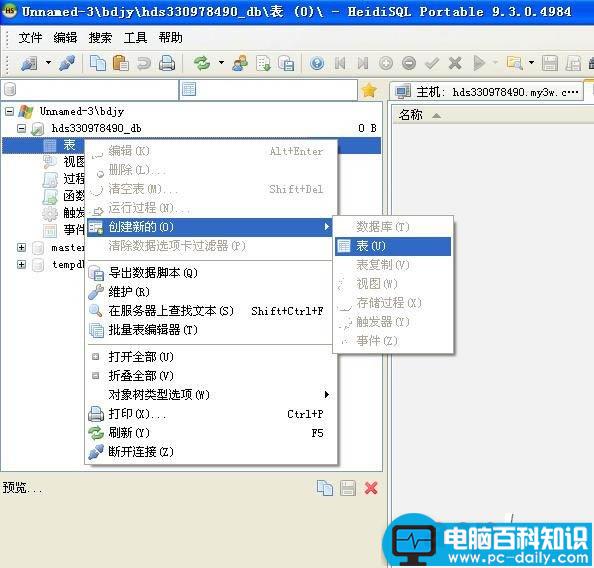Open the 帮助 menu
The height and width of the screenshot is (568, 594).
pos(170,38)
